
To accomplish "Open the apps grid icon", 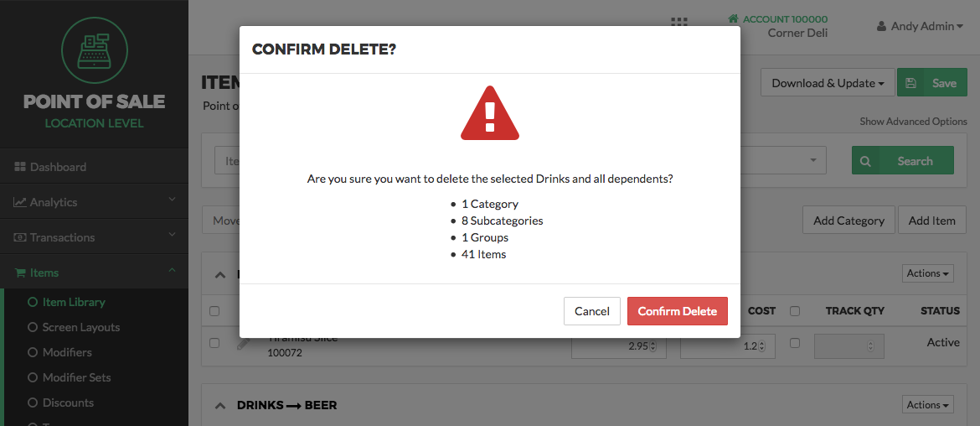I will tap(679, 22).
